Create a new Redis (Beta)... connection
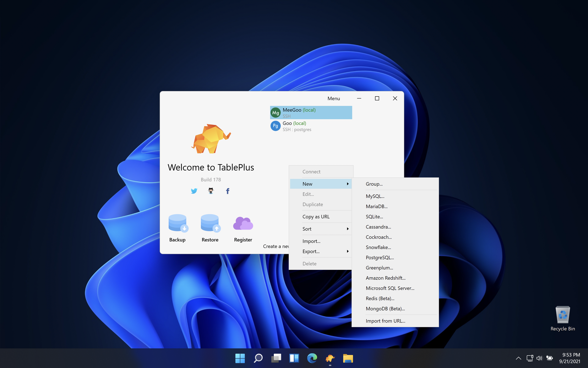Screen dimensions: 588x368 (395, 298)
